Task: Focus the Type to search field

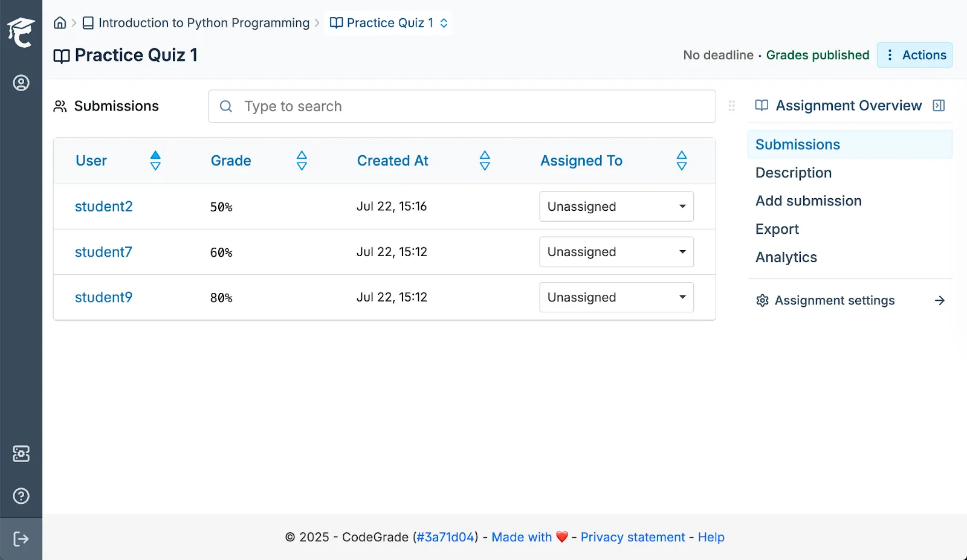Action: tap(462, 106)
